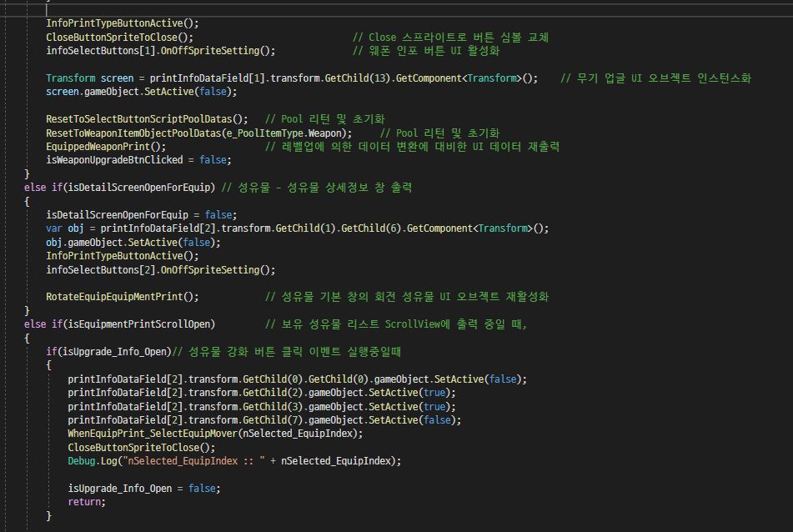The image size is (793, 532).
Task: Click the 'if(isUpgrade_Info_Open)' condition
Action: pyautogui.click(x=108, y=351)
